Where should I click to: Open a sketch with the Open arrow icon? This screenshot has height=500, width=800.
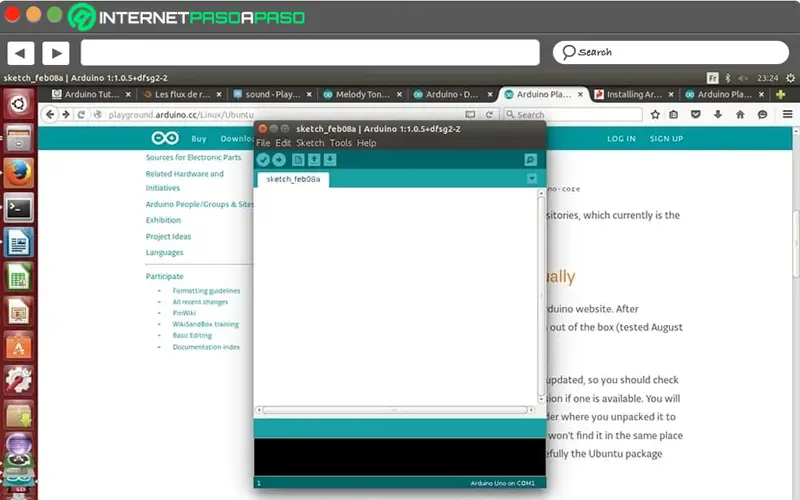pos(314,160)
